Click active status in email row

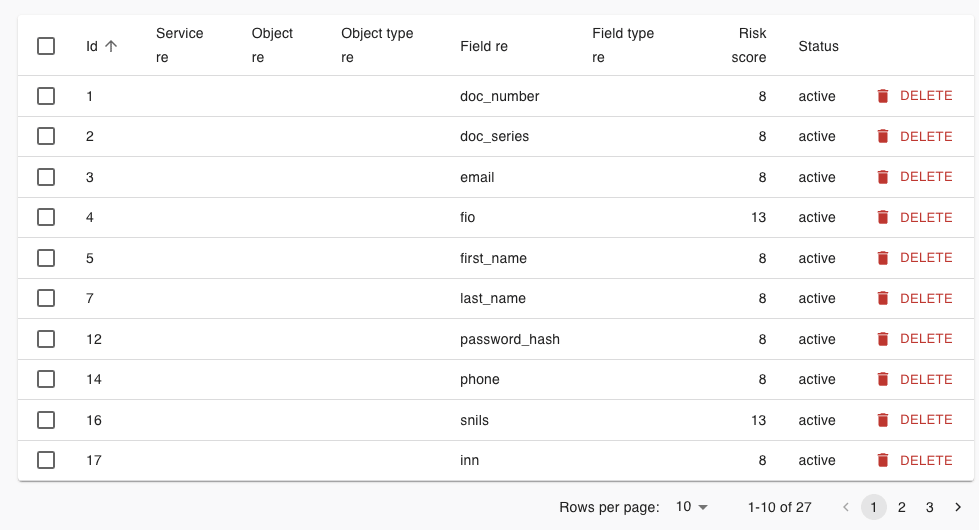[817, 177]
